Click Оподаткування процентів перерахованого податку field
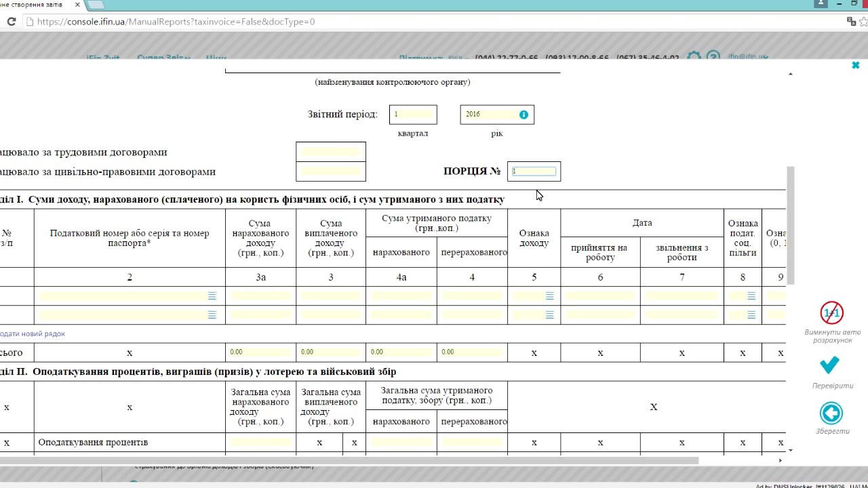 click(x=472, y=442)
